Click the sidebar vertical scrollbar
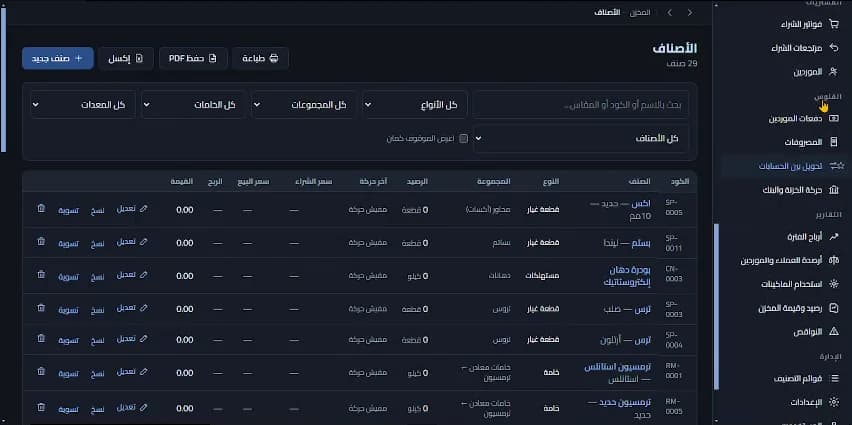 (716, 307)
